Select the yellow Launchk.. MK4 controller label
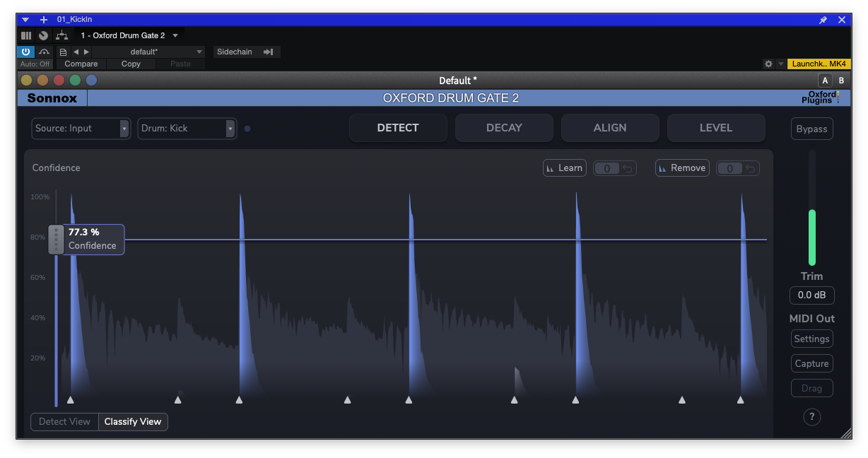 [819, 64]
